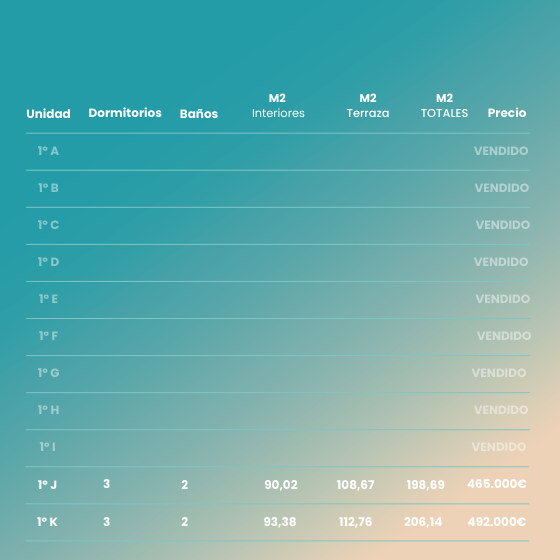This screenshot has width=560, height=560.
Task: Click the M2 Terraza column header
Action: tap(368, 106)
